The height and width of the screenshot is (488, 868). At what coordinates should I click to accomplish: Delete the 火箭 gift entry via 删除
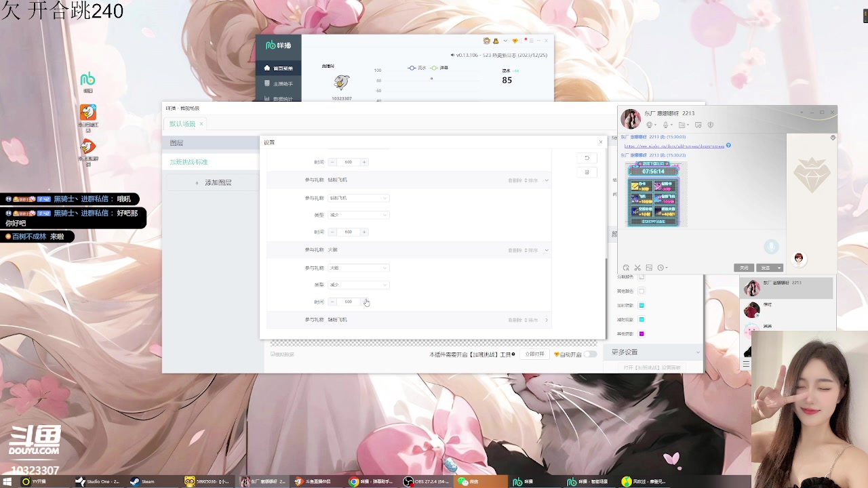pyautogui.click(x=515, y=250)
